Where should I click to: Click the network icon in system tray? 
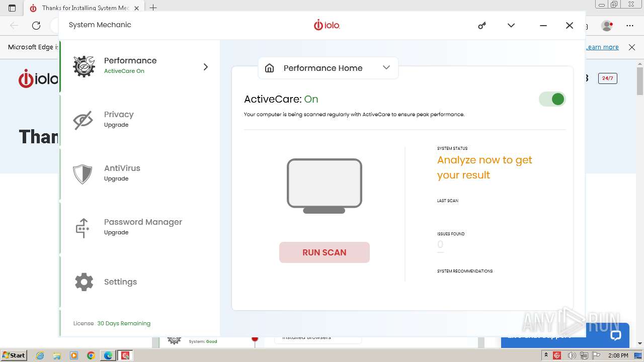click(584, 355)
